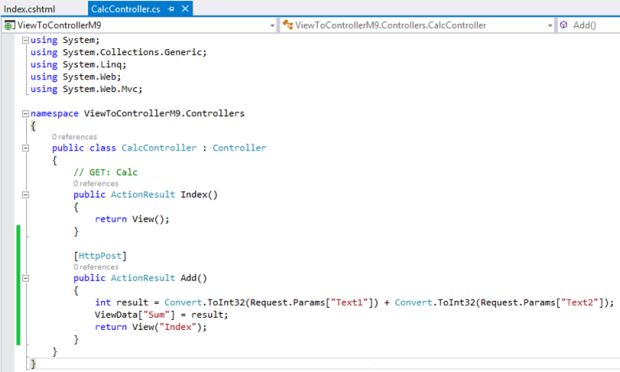
Task: Click the references link above class CalcController
Action: [74, 137]
